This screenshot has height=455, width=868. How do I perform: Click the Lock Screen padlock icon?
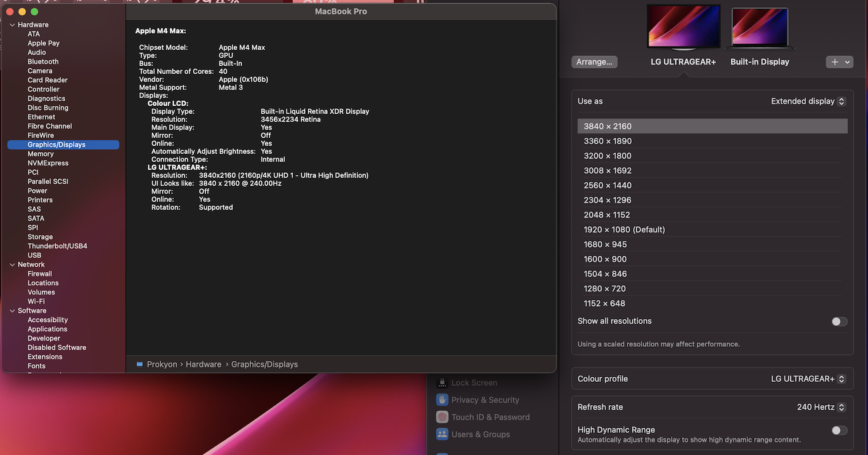pos(442,382)
